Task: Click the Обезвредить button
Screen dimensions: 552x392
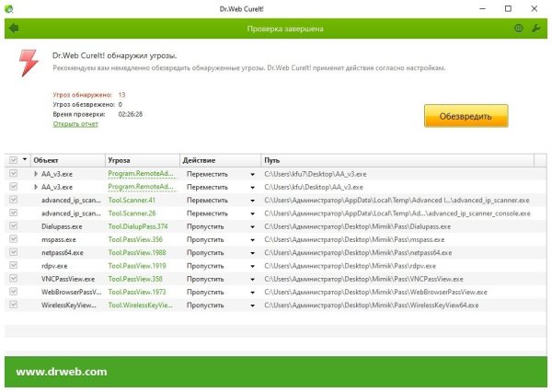Action: [466, 116]
